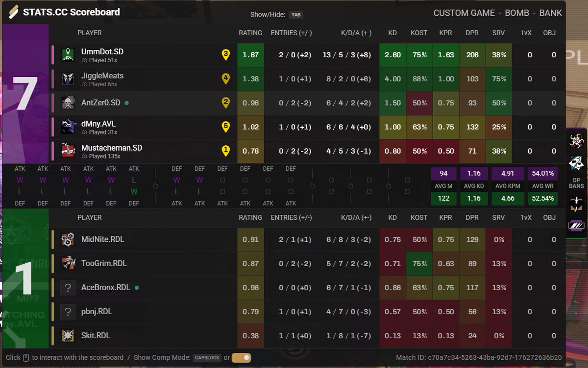Sort by the K/D/A (+-) column header
The width and height of the screenshot is (588, 368).
[x=356, y=33]
